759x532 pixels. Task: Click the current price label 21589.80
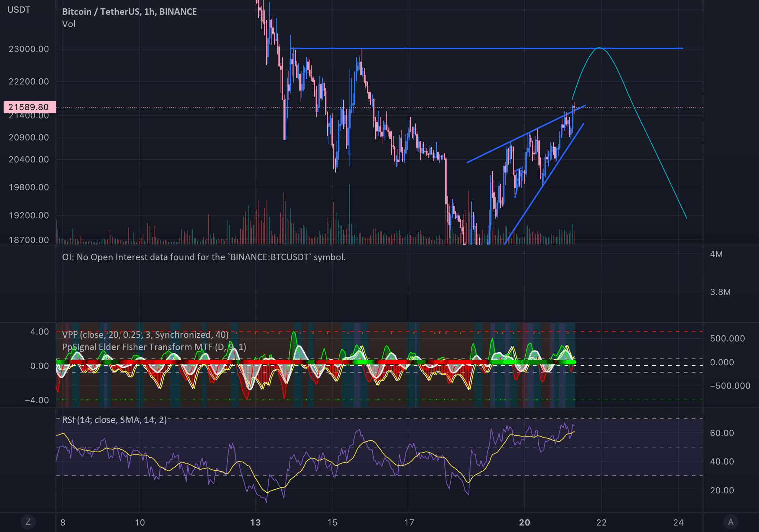coord(30,107)
